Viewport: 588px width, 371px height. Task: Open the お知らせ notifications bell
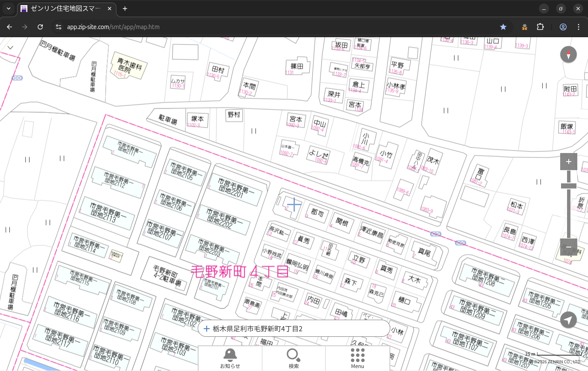[x=230, y=358]
